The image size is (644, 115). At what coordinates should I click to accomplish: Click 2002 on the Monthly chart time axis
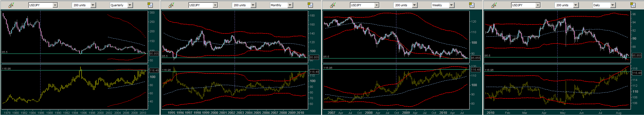point(231,113)
